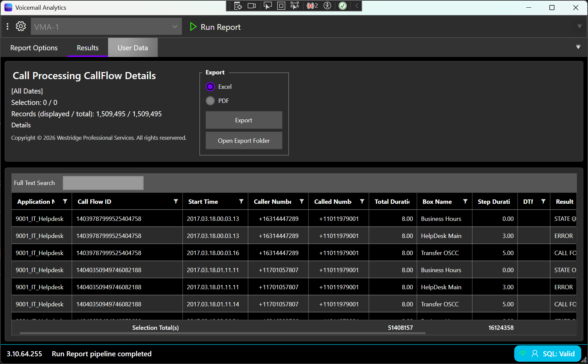This screenshot has height=364, width=588.
Task: Open the three-dot menu beside the gear
Action: tap(7, 26)
